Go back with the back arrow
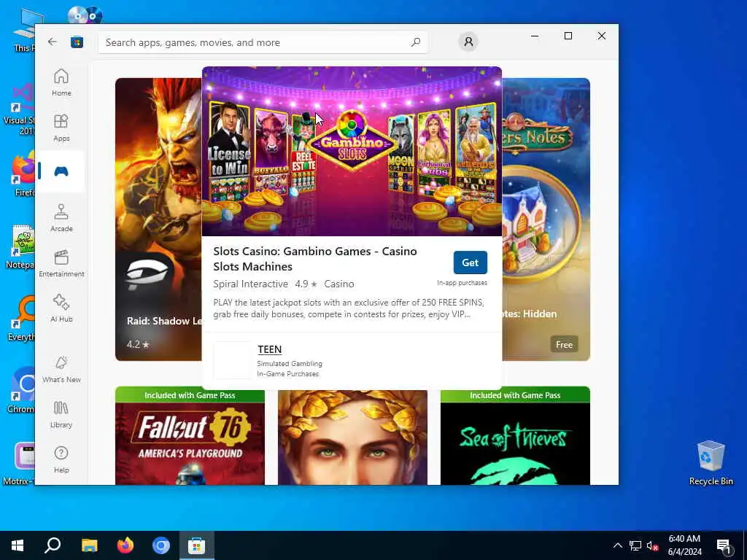 53,42
